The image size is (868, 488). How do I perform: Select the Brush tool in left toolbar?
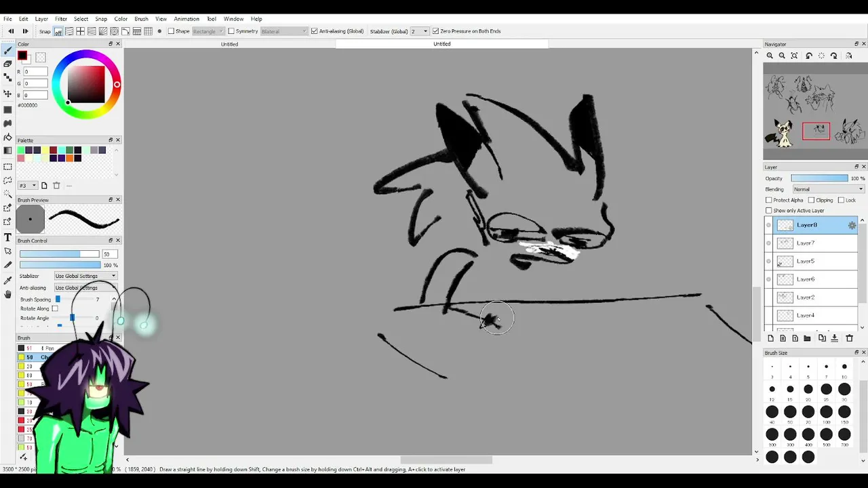tap(7, 49)
